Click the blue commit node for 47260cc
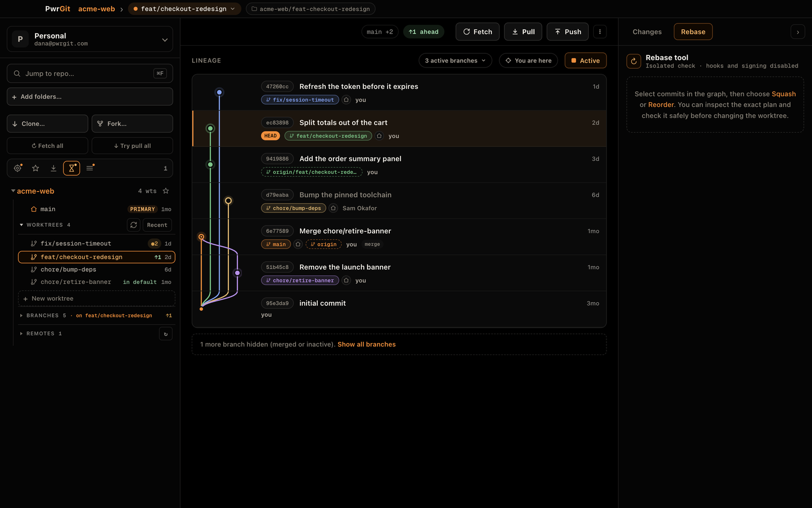The height and width of the screenshot is (508, 812). [219, 92]
